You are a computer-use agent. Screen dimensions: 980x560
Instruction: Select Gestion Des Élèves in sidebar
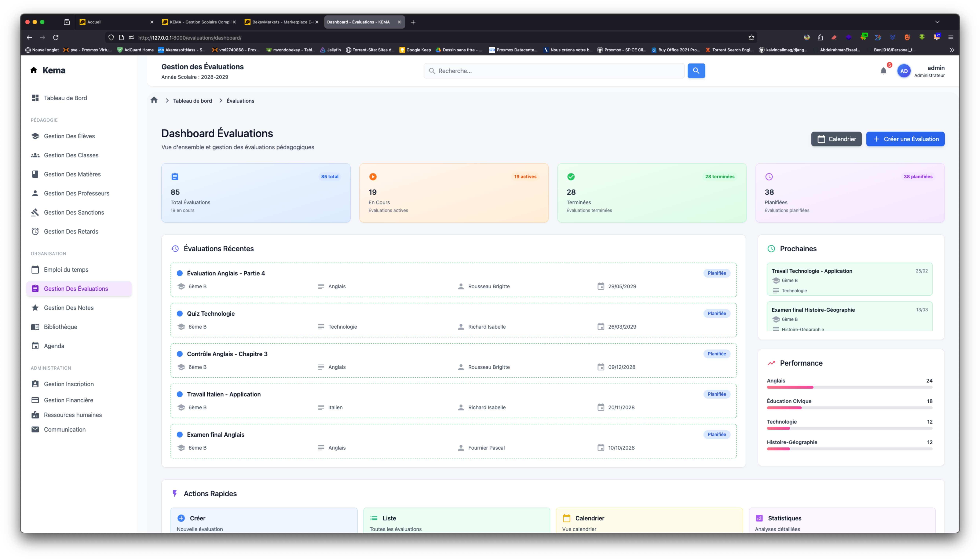pyautogui.click(x=69, y=136)
